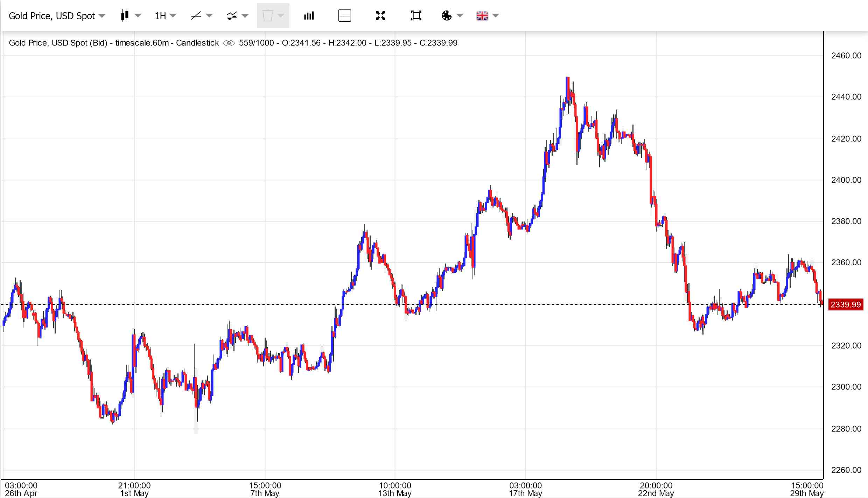Click the 1st May 21:00:00 time label

point(134,489)
